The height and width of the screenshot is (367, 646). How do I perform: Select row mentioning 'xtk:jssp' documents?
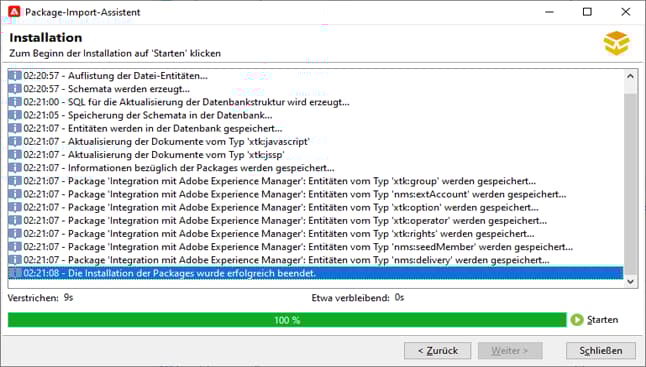316,155
